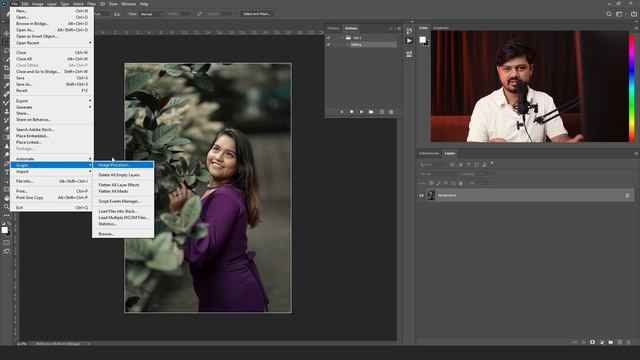Click Save As in File menu
640x360 pixels.
pos(52,84)
